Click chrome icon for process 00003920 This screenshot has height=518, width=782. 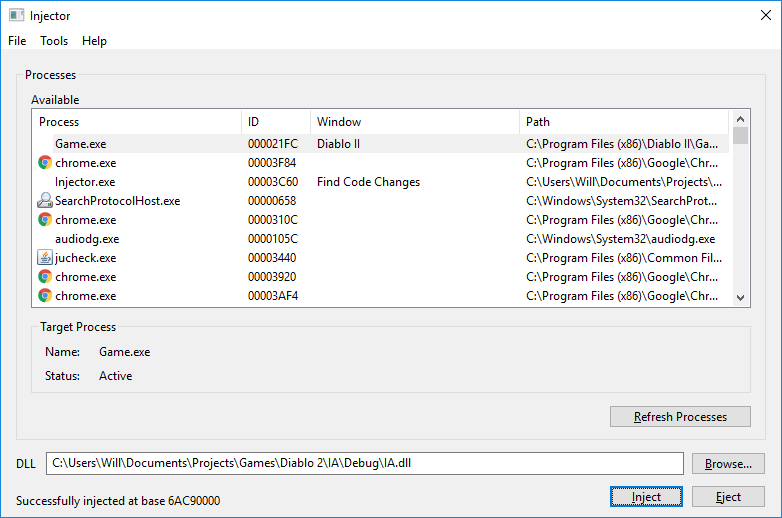(45, 276)
